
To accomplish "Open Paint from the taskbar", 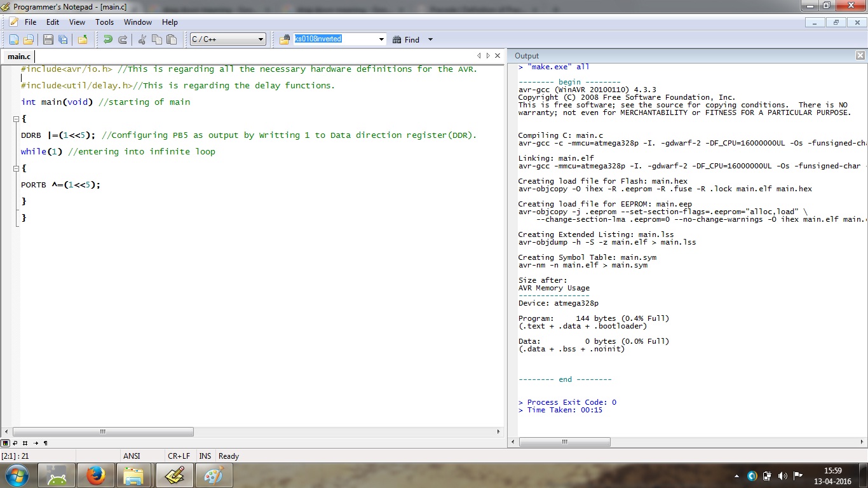I will pos(214,475).
